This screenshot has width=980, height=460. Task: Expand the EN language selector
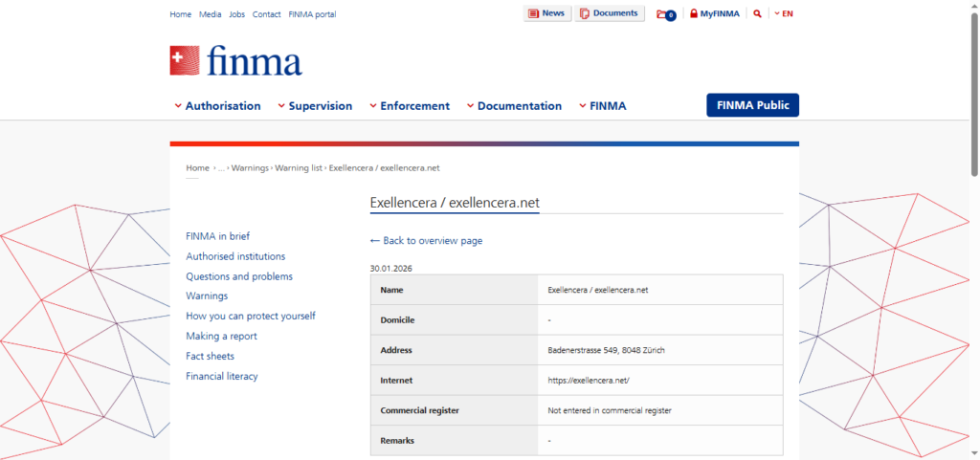[x=783, y=14]
